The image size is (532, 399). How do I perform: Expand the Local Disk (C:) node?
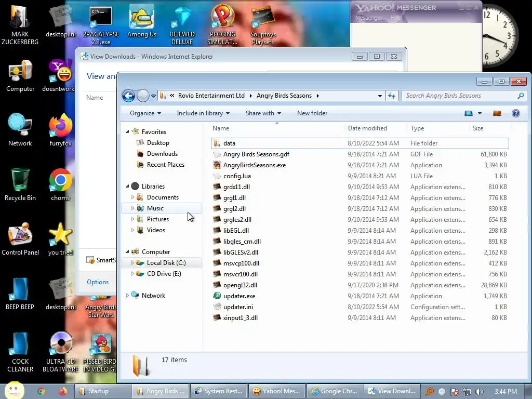coord(132,262)
